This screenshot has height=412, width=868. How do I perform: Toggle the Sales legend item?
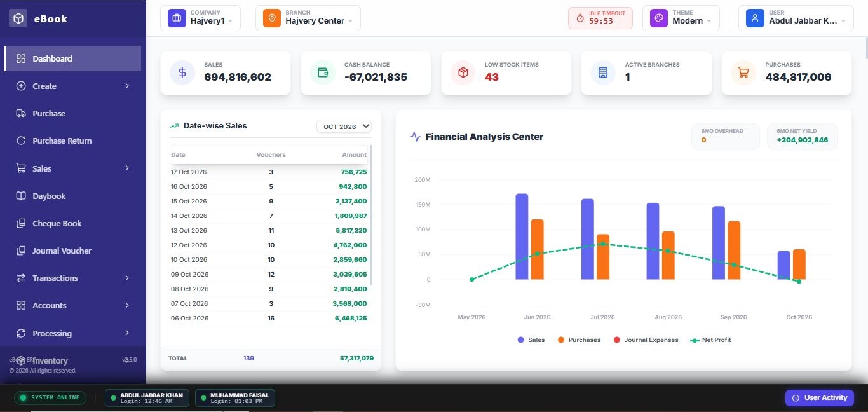point(531,340)
